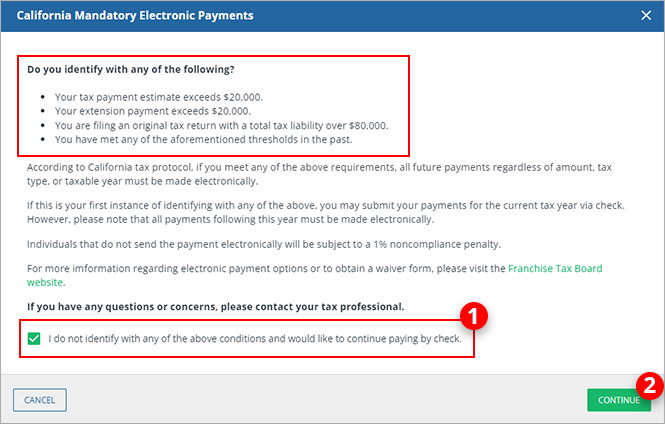Click the 'I do not identify' checkbox label

click(x=254, y=338)
